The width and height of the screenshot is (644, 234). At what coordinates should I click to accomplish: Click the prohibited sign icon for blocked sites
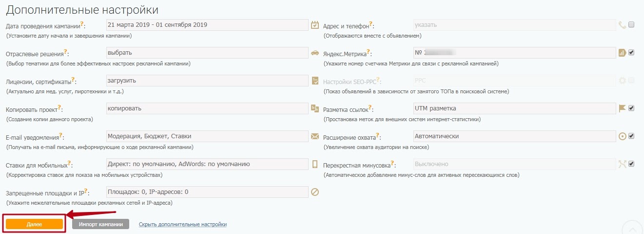coord(315,192)
